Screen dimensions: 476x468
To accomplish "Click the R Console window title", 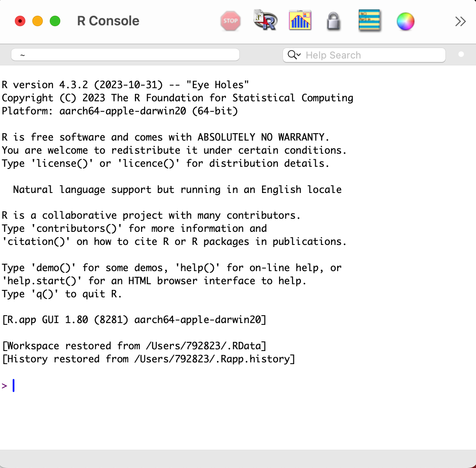I will pyautogui.click(x=108, y=21).
